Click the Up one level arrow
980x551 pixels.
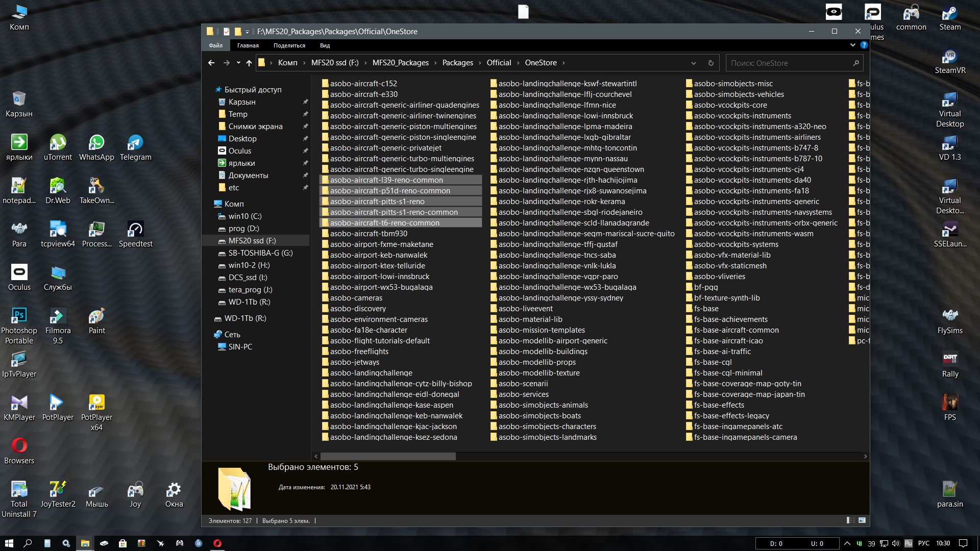249,63
